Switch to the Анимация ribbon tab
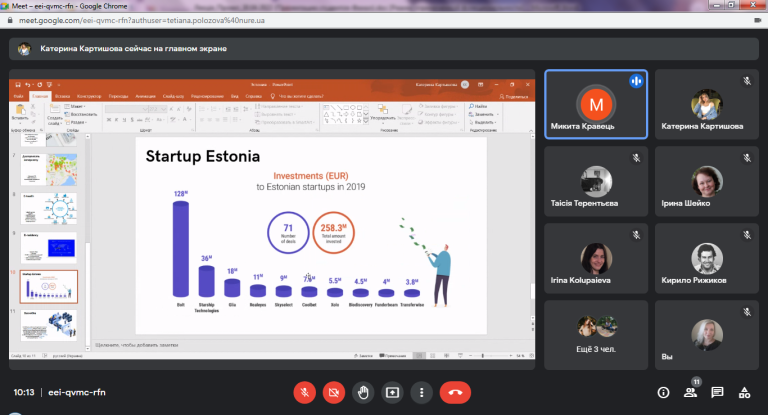 point(145,97)
